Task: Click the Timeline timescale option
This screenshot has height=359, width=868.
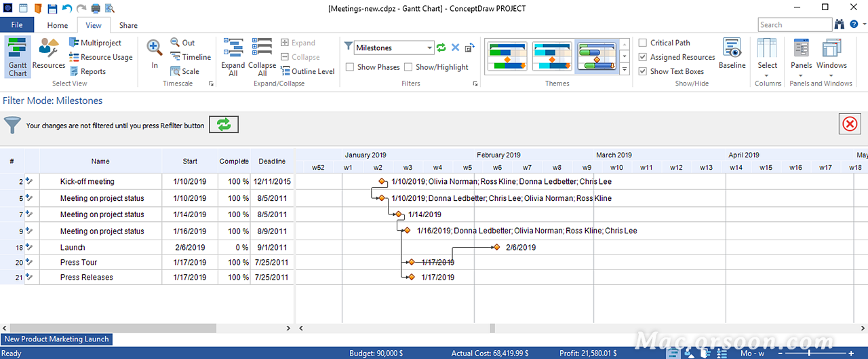Action: pos(191,57)
